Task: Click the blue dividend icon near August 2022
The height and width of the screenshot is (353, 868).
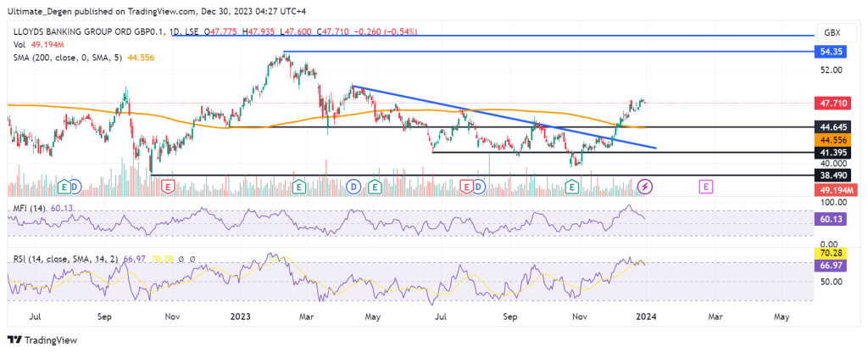Action: (75, 187)
